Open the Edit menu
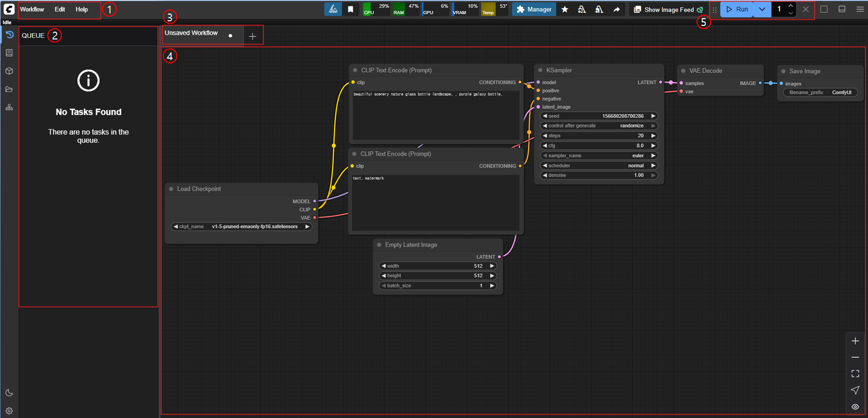 [x=60, y=9]
